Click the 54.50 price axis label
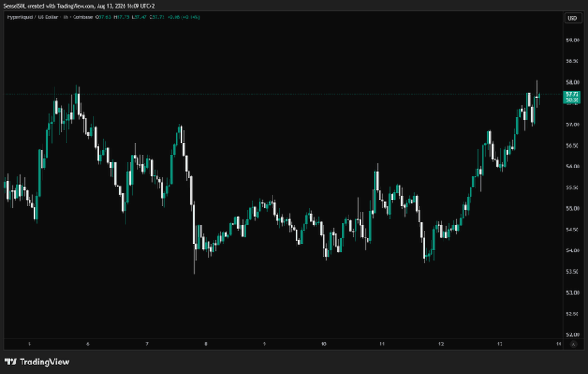 [572, 230]
